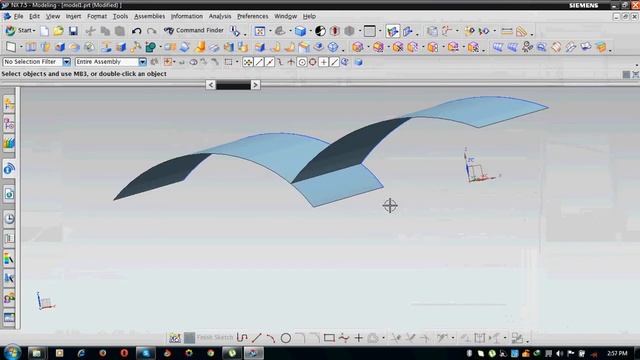Open the History clock sidebar tab
640x360 pixels.
(x=9, y=219)
